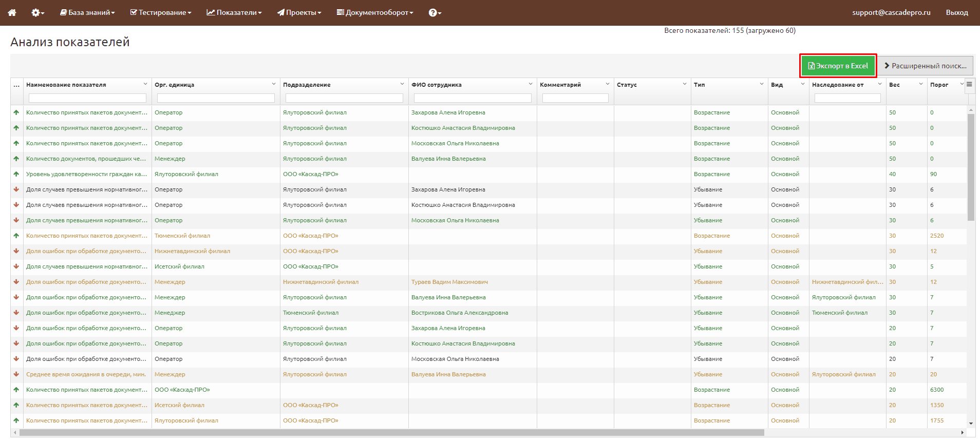Click the cell Вострикова Ольга Александровна
Image resolution: width=980 pixels, height=441 pixels.
click(473, 313)
